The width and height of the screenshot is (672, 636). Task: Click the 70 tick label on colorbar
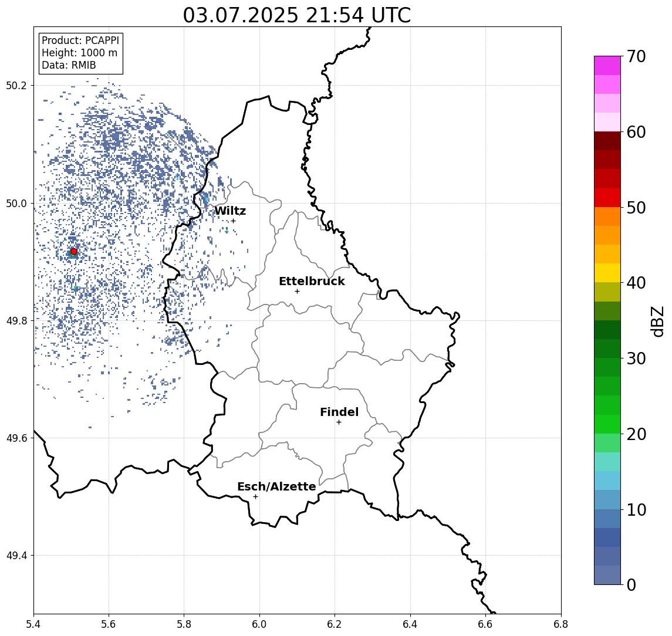[636, 56]
